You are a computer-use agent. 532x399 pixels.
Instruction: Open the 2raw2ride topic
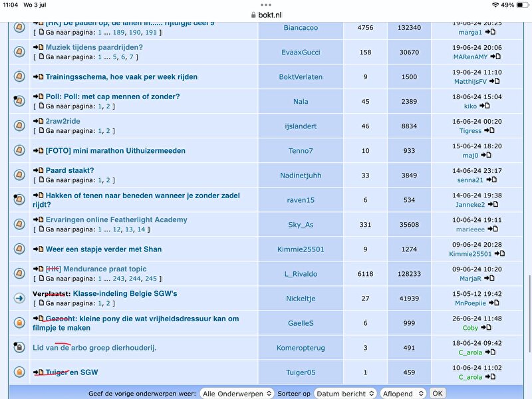pos(63,121)
